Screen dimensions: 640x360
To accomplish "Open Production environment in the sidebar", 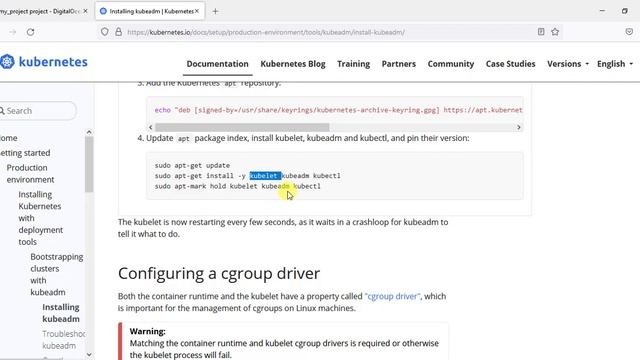I will click(30, 173).
